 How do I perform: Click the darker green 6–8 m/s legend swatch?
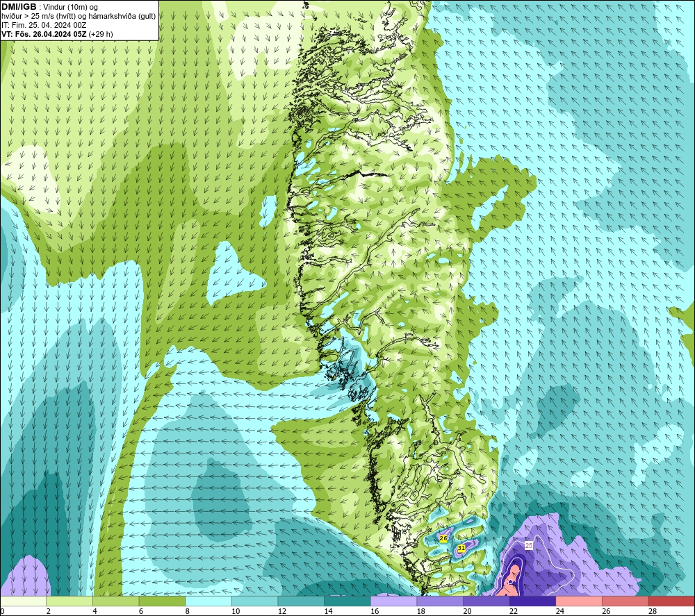[x=162, y=601]
